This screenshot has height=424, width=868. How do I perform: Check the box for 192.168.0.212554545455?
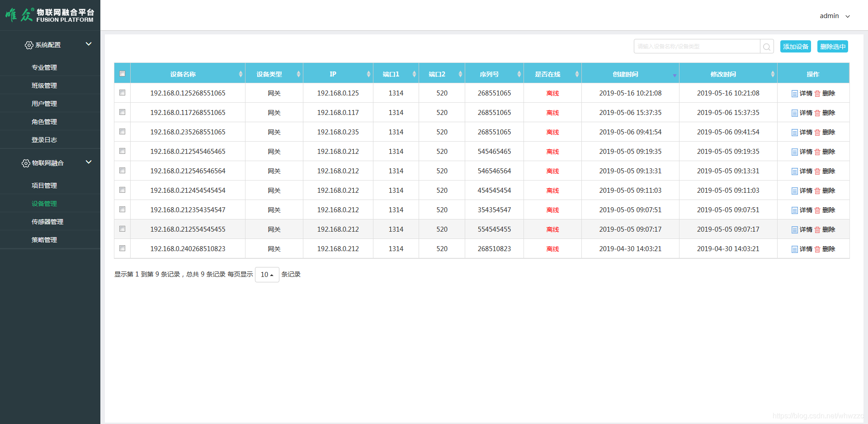click(122, 229)
